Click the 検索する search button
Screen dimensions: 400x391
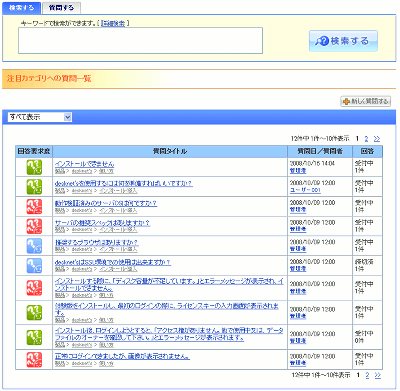point(343,41)
